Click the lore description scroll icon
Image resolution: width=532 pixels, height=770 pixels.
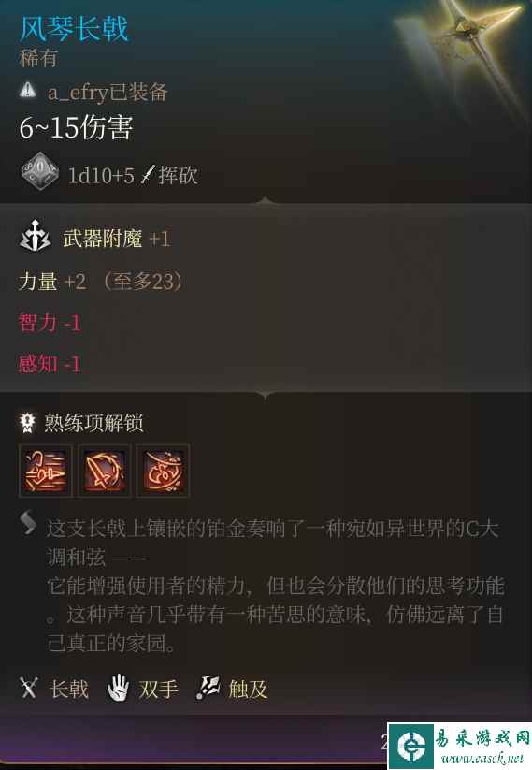pyautogui.click(x=28, y=522)
